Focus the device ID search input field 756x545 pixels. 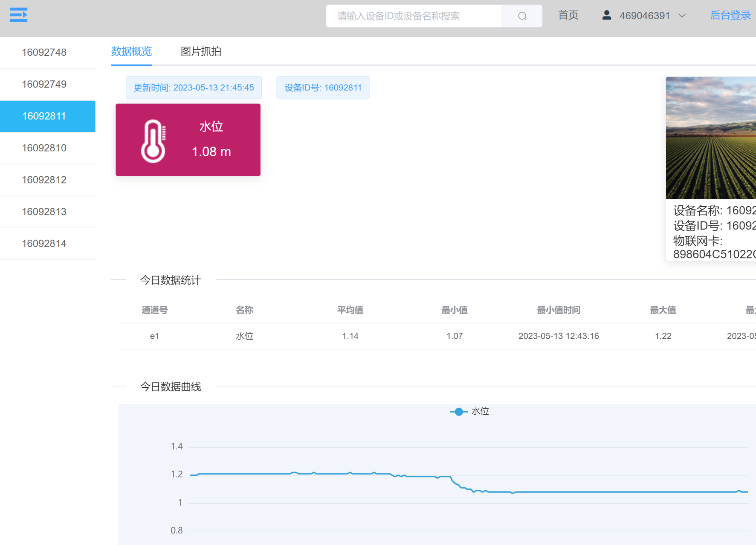[413, 16]
